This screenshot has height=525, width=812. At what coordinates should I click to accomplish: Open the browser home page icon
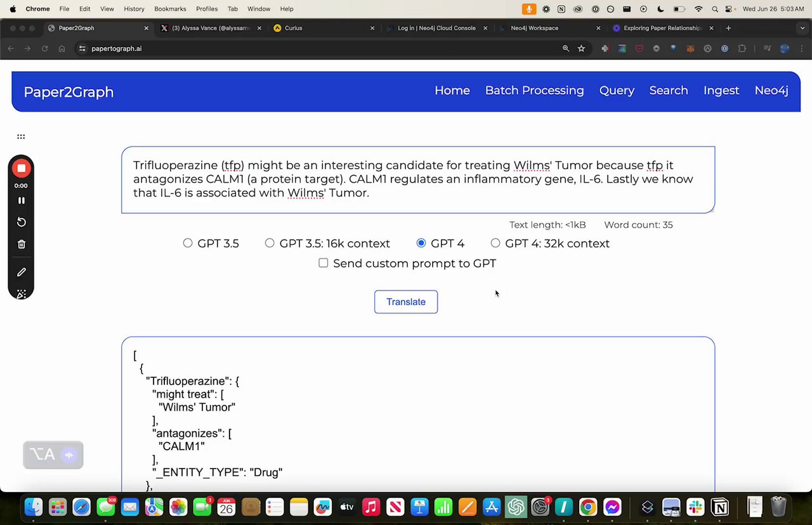pos(62,48)
